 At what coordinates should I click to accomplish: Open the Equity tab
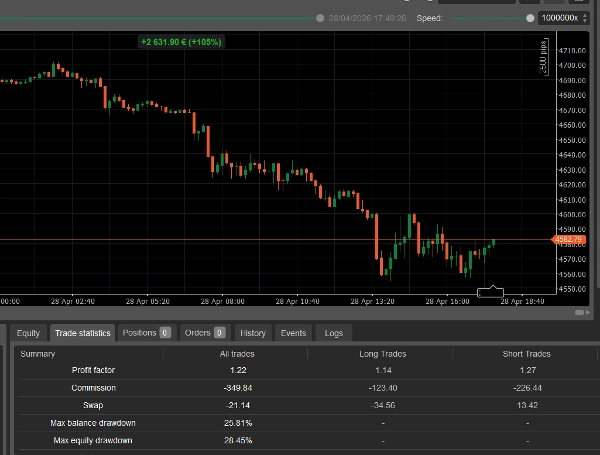[x=28, y=333]
